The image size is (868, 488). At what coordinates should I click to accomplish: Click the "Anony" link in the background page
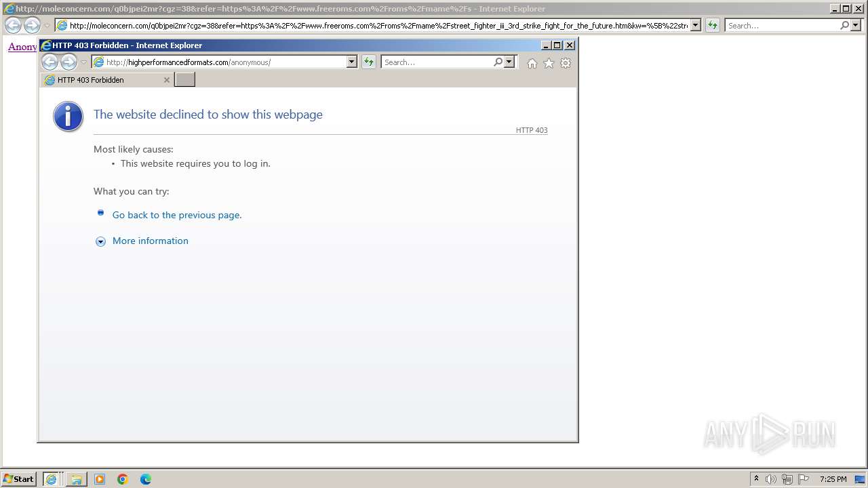point(22,47)
